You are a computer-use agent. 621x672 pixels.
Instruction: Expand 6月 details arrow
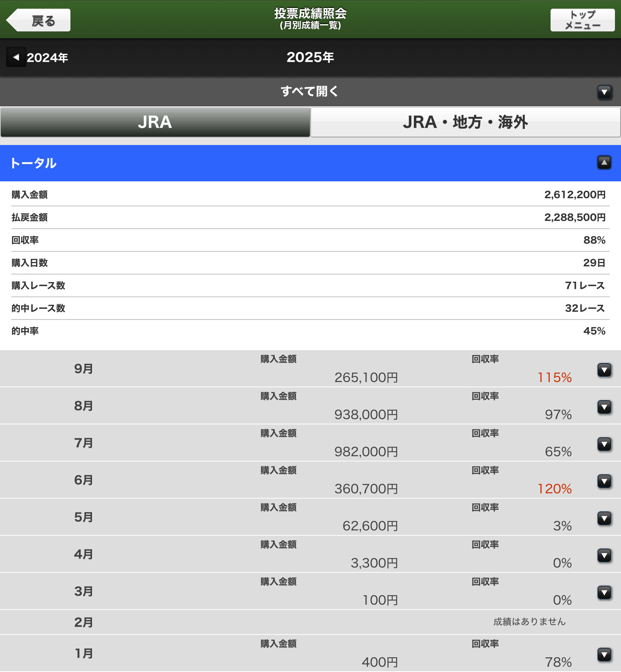(604, 481)
